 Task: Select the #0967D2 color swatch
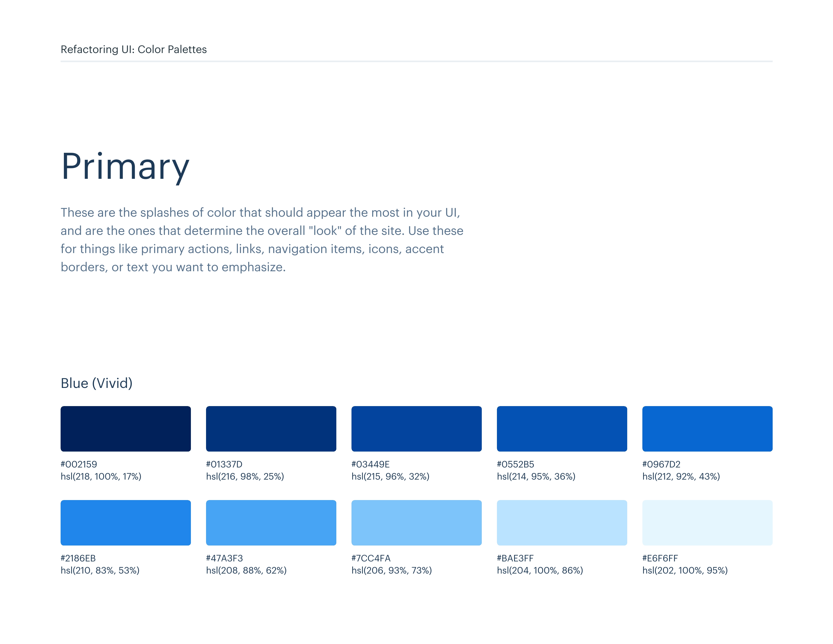tap(707, 428)
